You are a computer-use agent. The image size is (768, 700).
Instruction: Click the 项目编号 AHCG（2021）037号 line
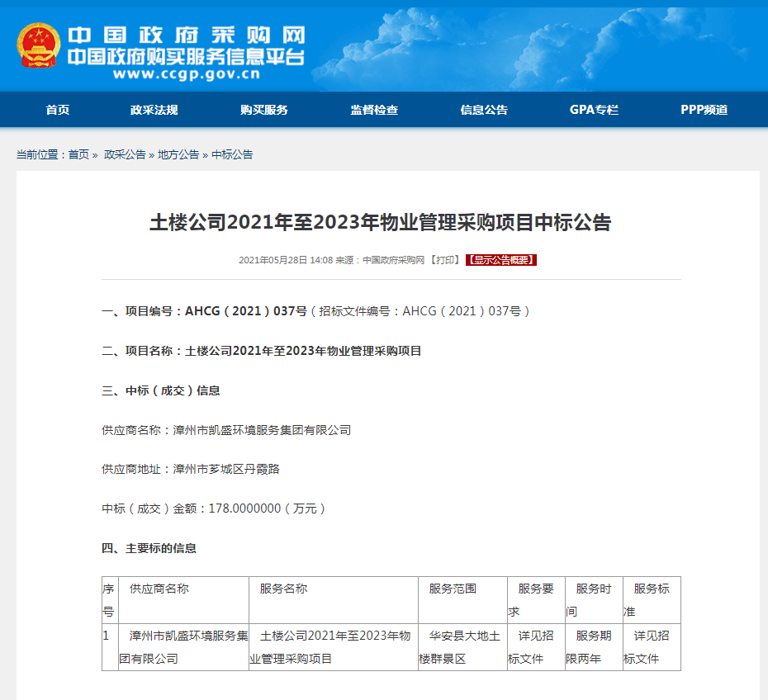(x=316, y=311)
